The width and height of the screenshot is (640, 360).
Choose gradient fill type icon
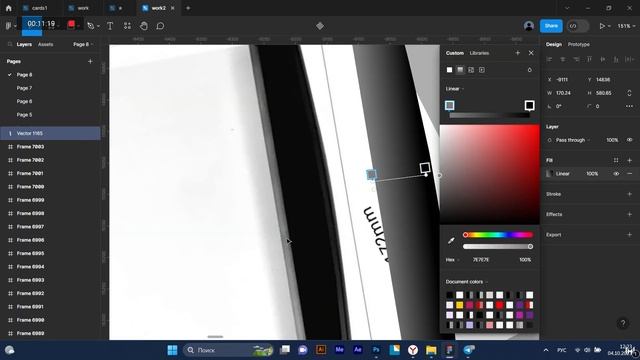[460, 70]
